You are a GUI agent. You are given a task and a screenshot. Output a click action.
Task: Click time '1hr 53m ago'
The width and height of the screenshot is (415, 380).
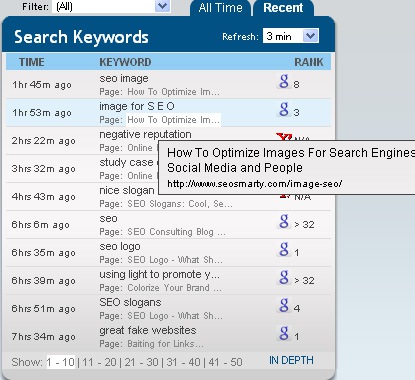42,113
